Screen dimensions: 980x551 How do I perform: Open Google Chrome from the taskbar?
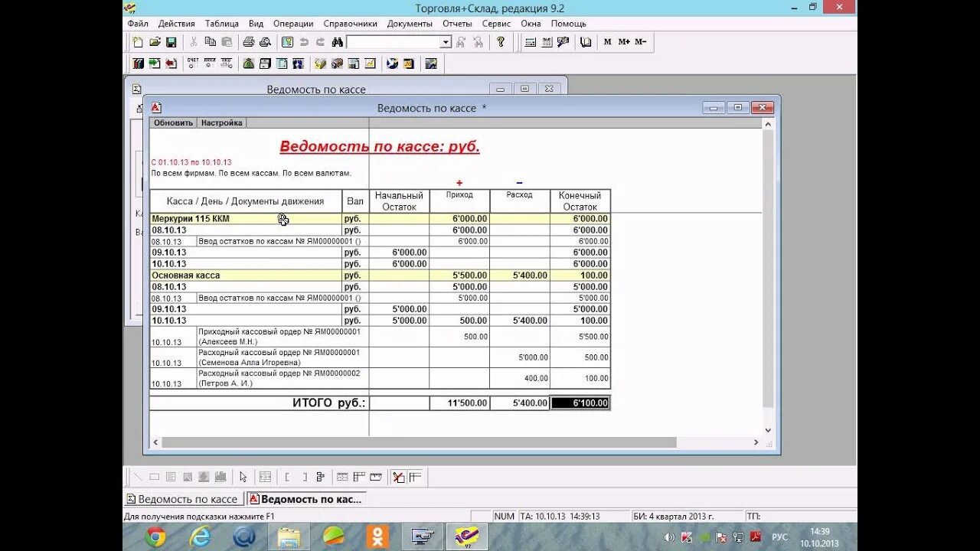pyautogui.click(x=155, y=536)
